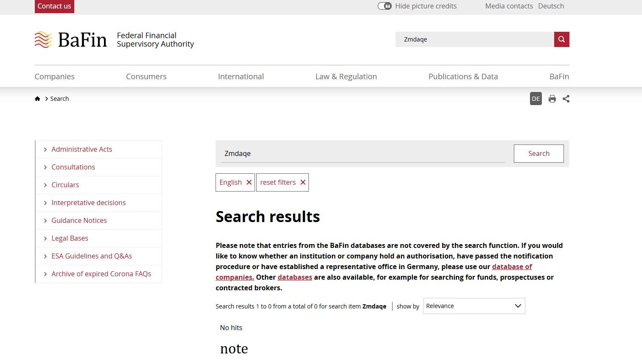Open the Law & Regulation menu

(x=346, y=76)
